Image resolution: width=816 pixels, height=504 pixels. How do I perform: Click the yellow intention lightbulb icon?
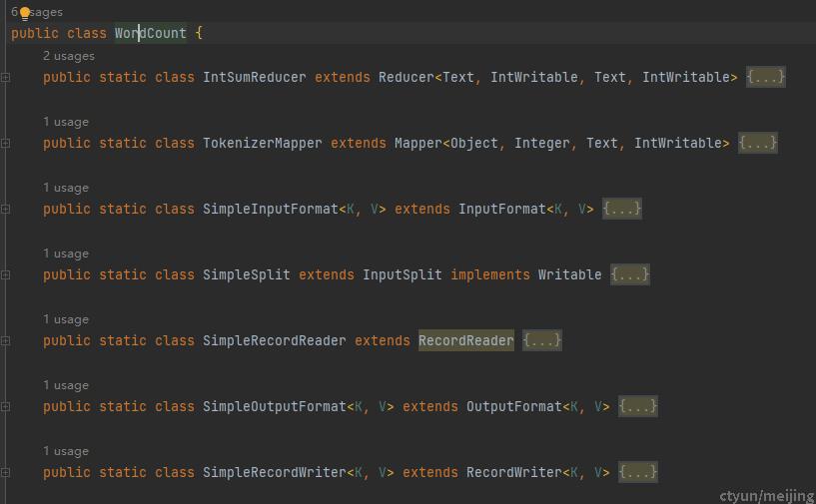[24, 14]
